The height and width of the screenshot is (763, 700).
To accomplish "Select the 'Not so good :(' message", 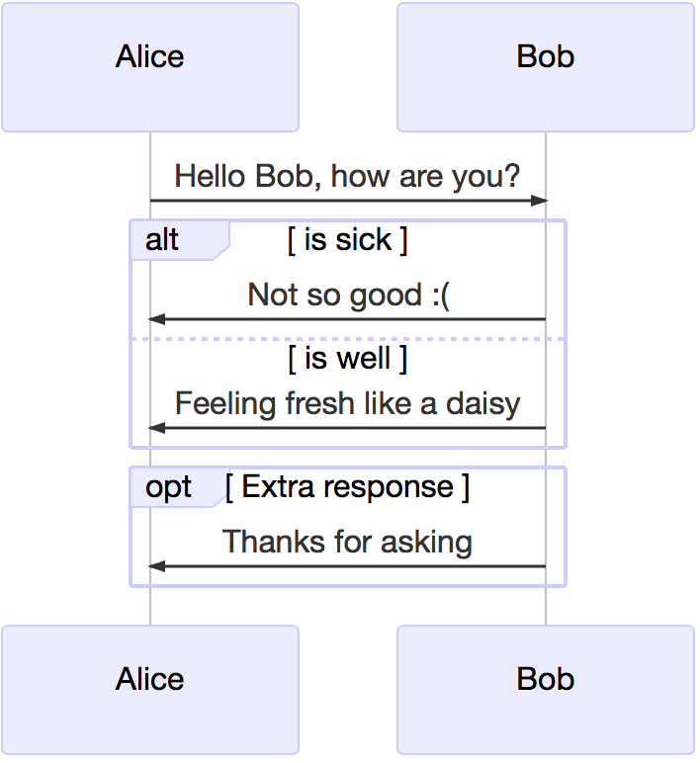I will tap(349, 296).
